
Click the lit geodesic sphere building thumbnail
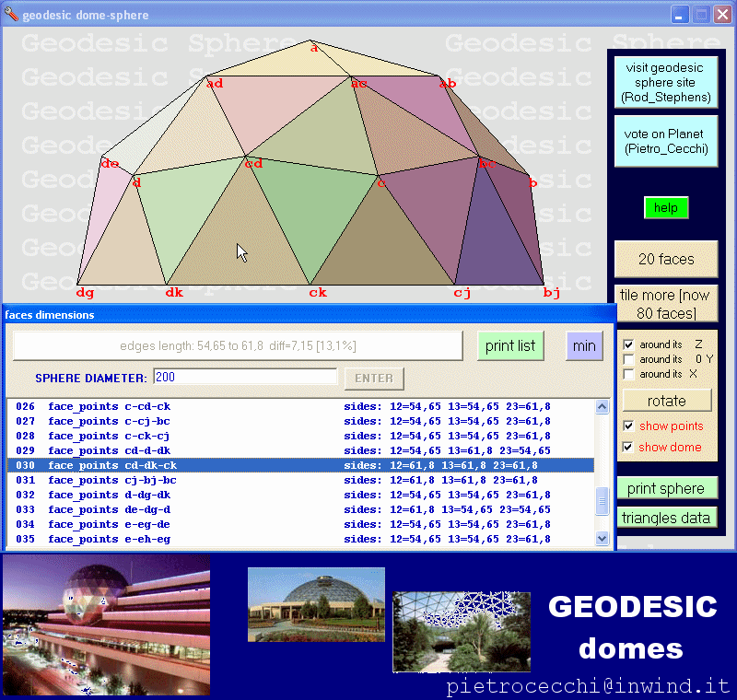point(106,624)
